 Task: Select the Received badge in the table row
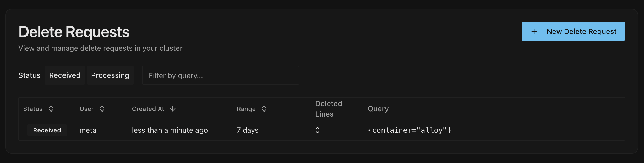point(47,130)
